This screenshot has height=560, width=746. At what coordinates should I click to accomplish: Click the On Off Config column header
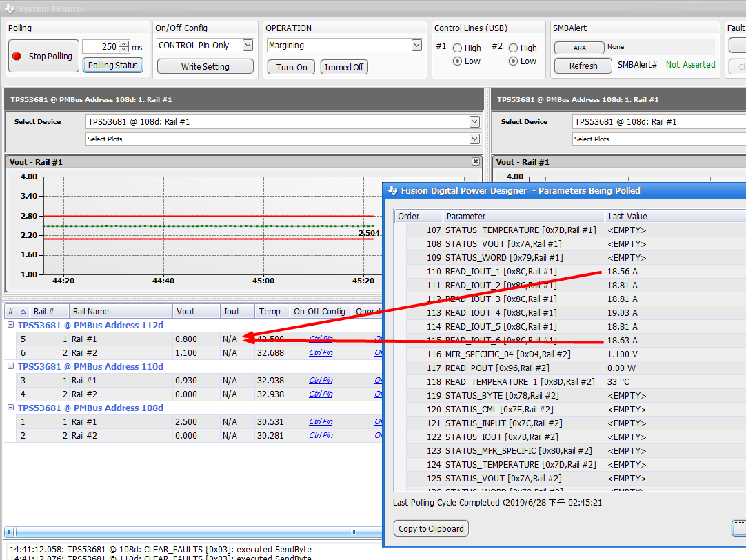[320, 311]
